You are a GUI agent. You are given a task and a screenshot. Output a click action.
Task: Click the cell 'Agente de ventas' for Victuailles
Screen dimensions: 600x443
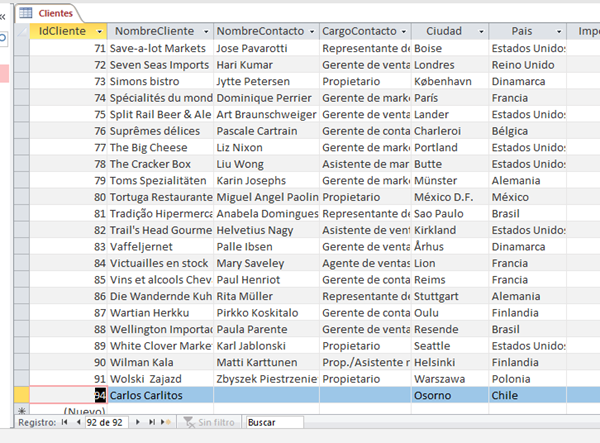(x=365, y=263)
